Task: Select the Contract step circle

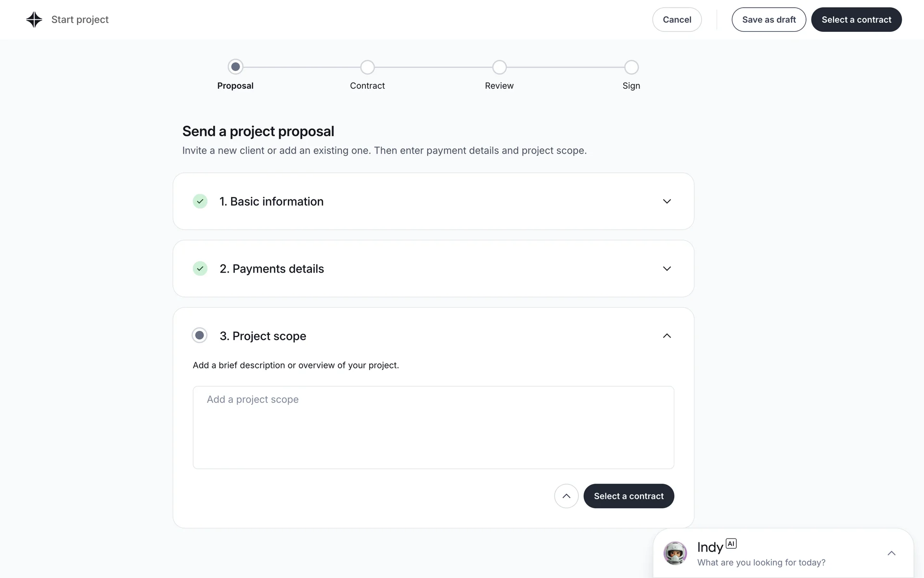Action: click(x=368, y=67)
